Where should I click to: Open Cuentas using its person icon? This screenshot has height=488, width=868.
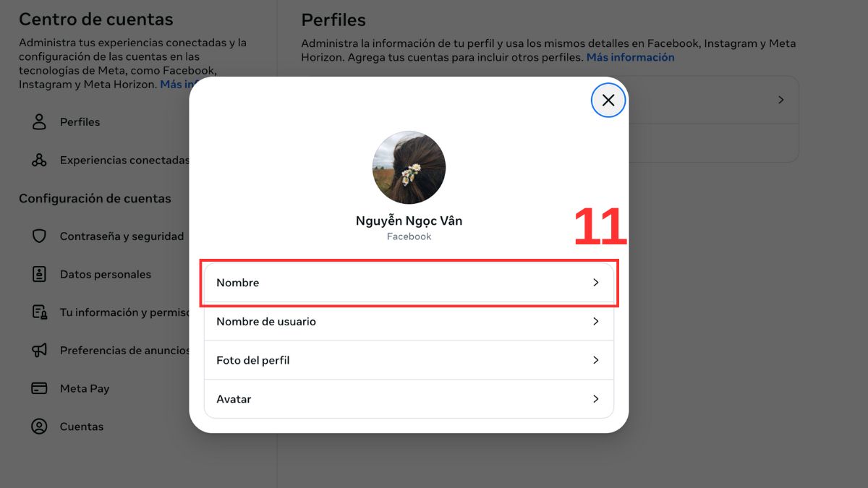pos(38,427)
